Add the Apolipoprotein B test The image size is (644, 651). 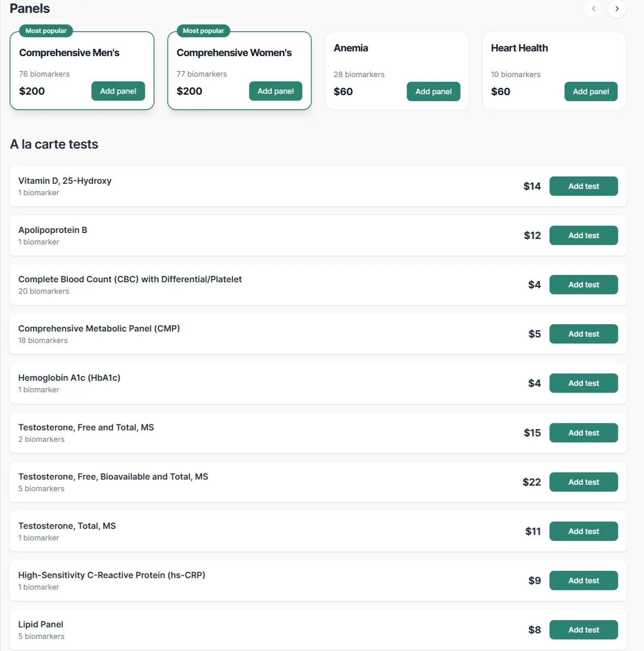tap(583, 236)
